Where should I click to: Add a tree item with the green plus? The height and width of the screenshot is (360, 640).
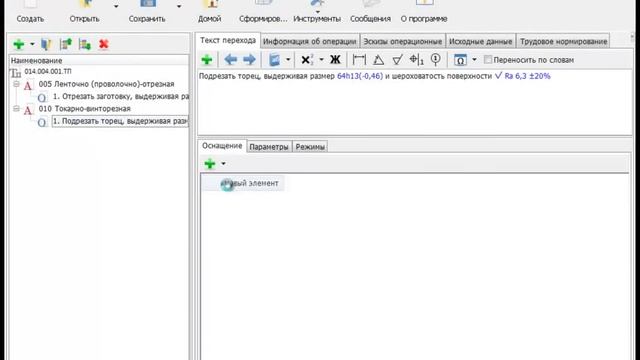point(19,44)
